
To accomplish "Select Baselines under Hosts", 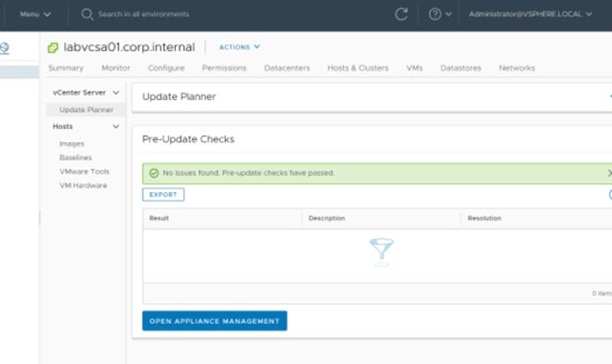I will (75, 158).
